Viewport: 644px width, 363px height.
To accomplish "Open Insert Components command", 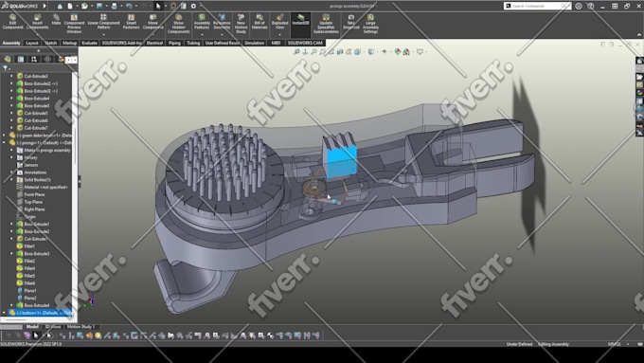I will 37,22.
